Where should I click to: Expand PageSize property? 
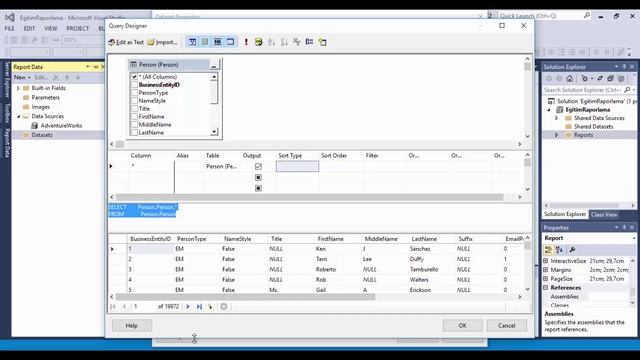point(546,279)
